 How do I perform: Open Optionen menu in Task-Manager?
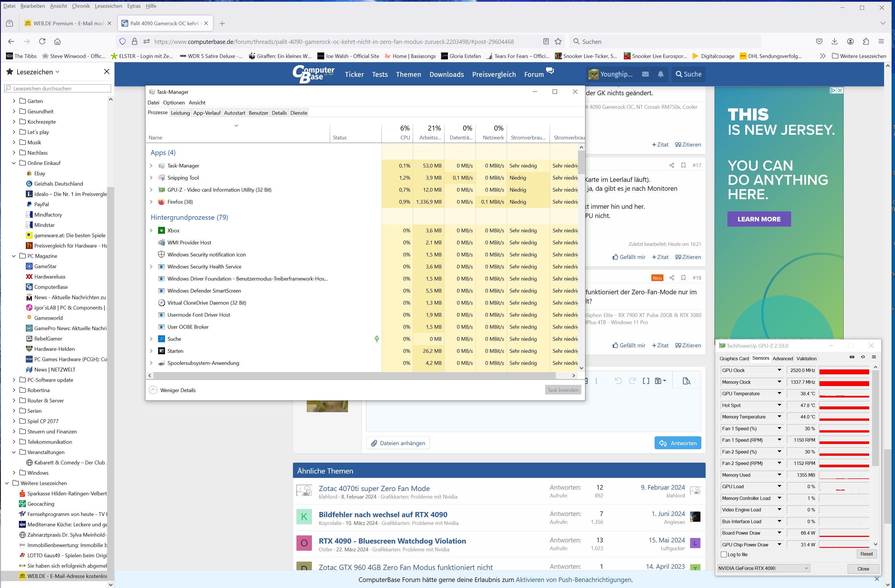(174, 103)
